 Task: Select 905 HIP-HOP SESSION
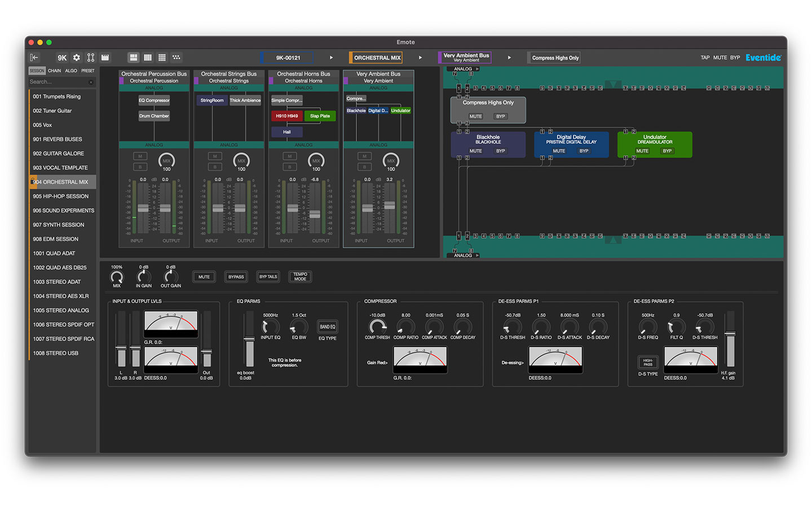pyautogui.click(x=62, y=196)
